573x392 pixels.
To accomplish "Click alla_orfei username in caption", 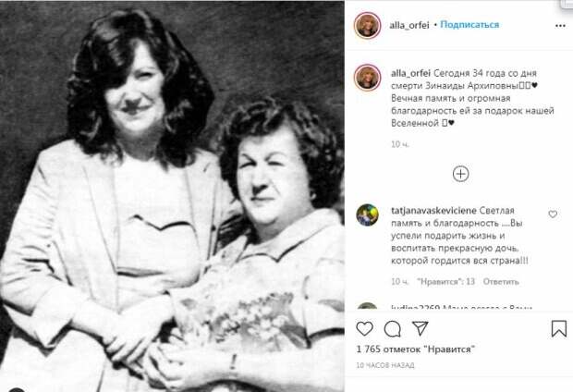I will click(410, 73).
